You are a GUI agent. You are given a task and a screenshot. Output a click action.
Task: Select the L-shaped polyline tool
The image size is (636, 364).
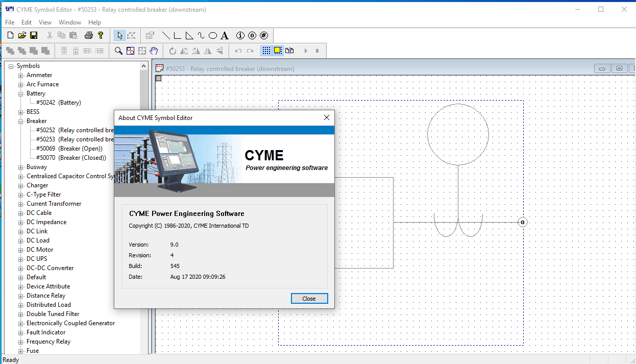(178, 35)
